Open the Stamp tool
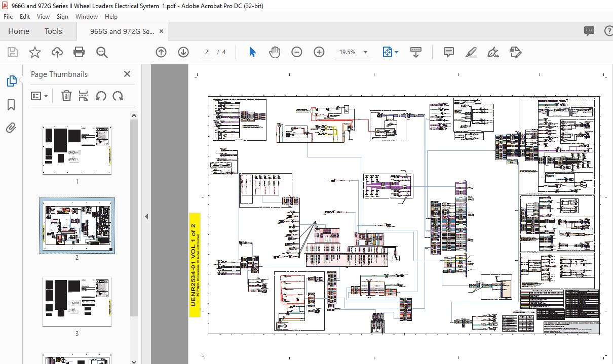 click(x=515, y=52)
